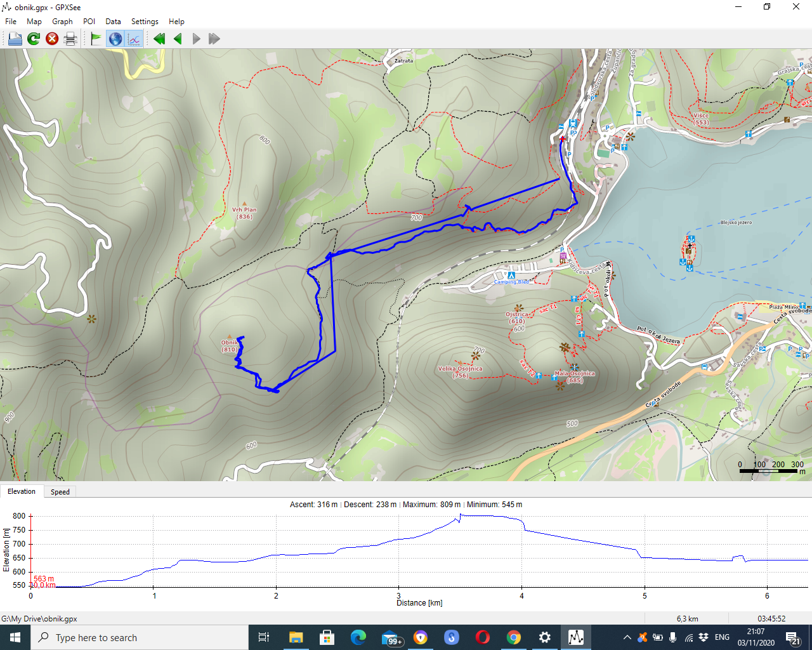The height and width of the screenshot is (650, 812).
Task: Jump to the last file
Action: pyautogui.click(x=214, y=39)
